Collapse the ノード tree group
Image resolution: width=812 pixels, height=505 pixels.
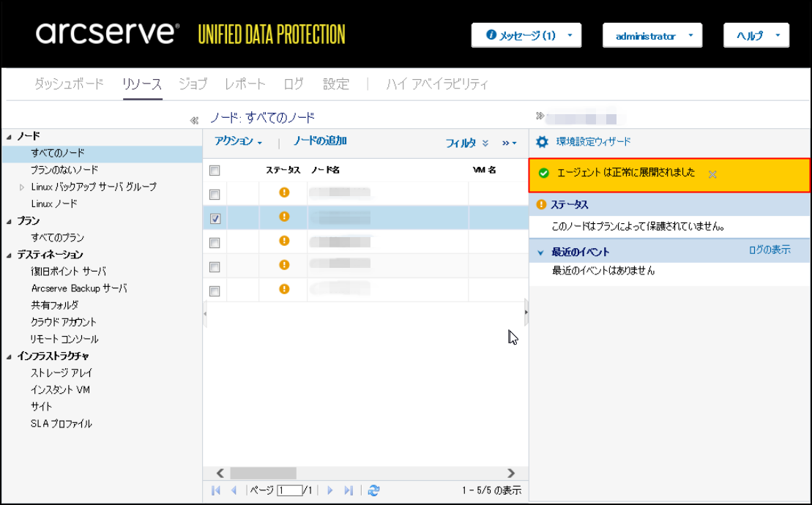(9, 137)
